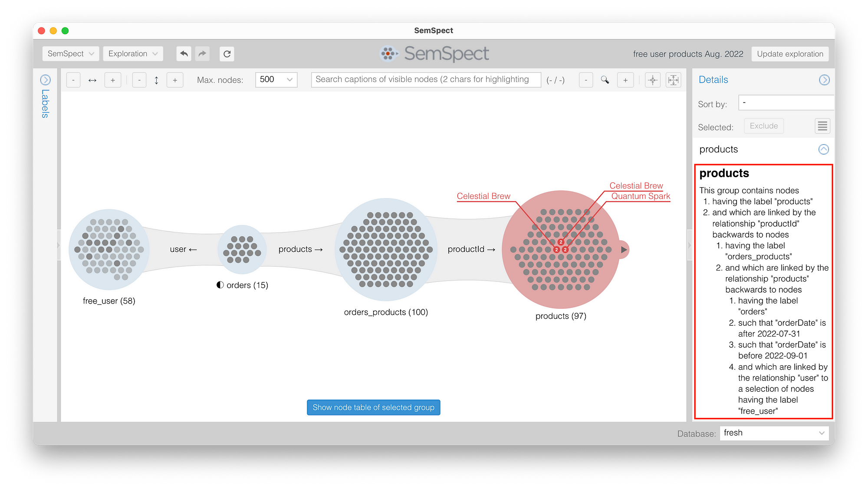
Task: Open the SemSpect menu
Action: point(71,54)
